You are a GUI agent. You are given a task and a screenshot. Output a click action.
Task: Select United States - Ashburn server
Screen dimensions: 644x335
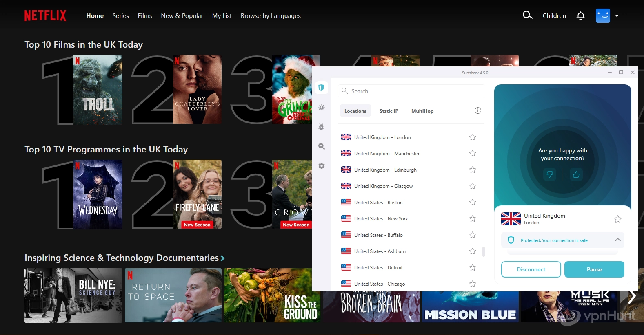click(409, 251)
